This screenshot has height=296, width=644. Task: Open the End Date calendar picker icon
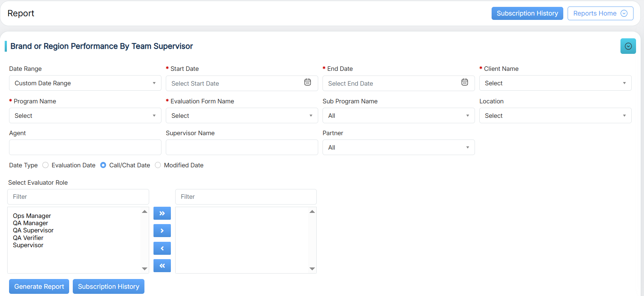click(464, 82)
